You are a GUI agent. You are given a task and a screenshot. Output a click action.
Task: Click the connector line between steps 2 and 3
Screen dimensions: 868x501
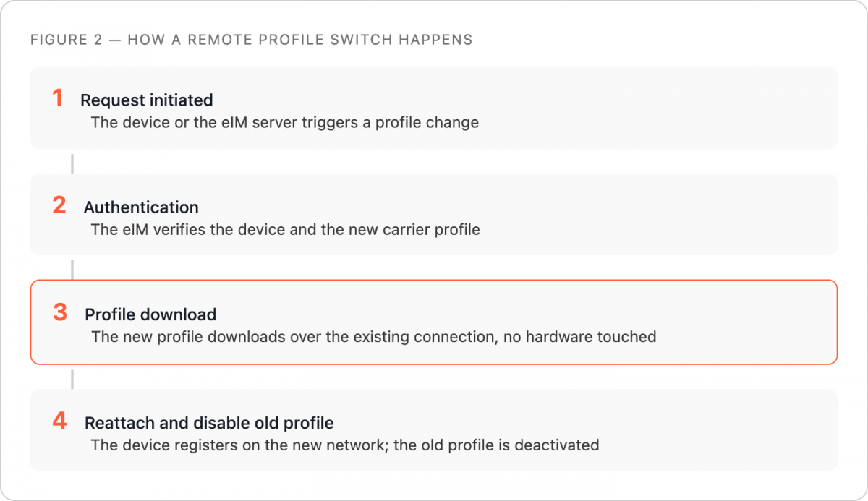72,270
